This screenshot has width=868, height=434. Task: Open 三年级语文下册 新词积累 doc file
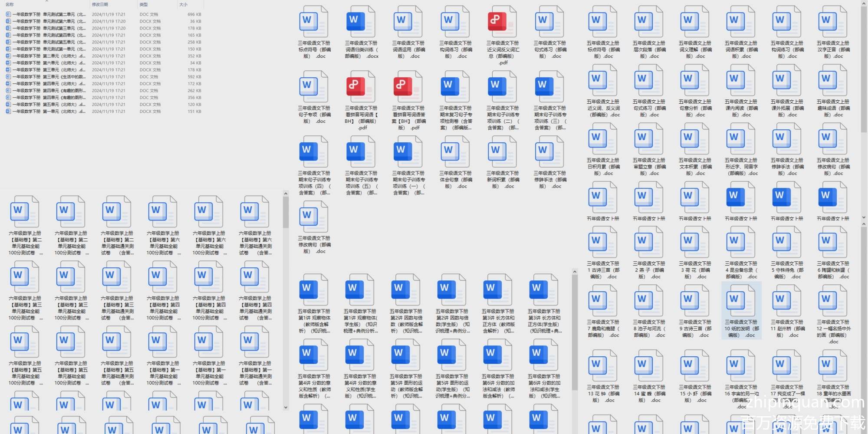(503, 163)
